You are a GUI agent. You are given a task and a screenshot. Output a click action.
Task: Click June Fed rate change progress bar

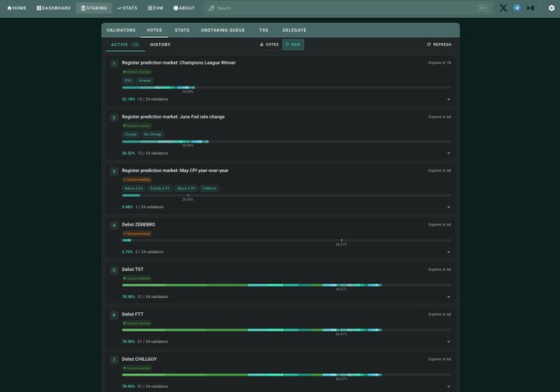[287, 142]
